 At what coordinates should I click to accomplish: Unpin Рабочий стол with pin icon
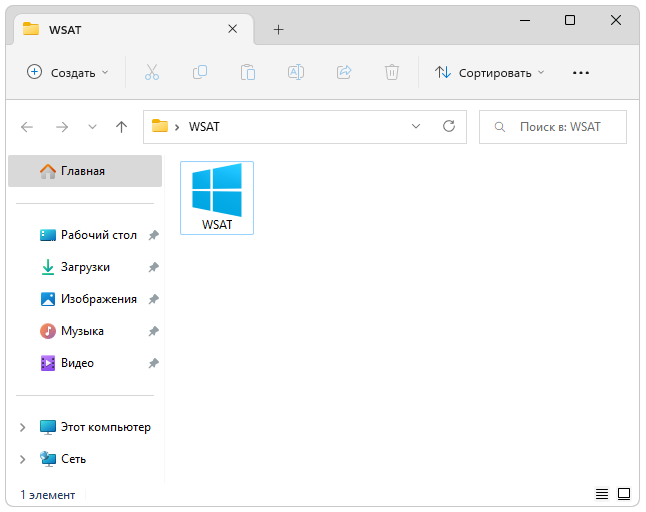click(153, 235)
